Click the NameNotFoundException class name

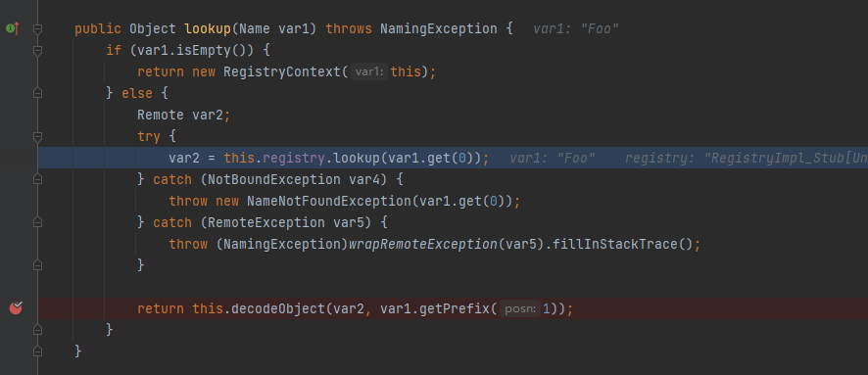pos(329,202)
